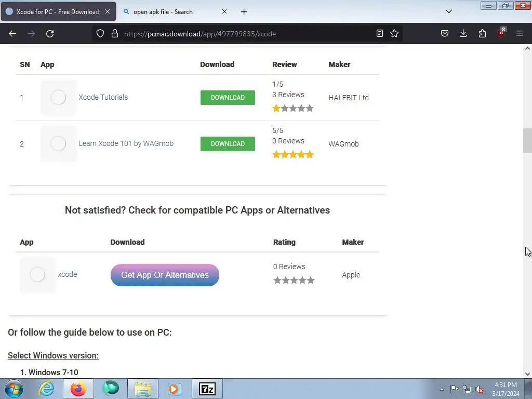This screenshot has height=399, width=532.
Task: Open Learn Xcode 101 by WAGmob link
Action: click(126, 143)
